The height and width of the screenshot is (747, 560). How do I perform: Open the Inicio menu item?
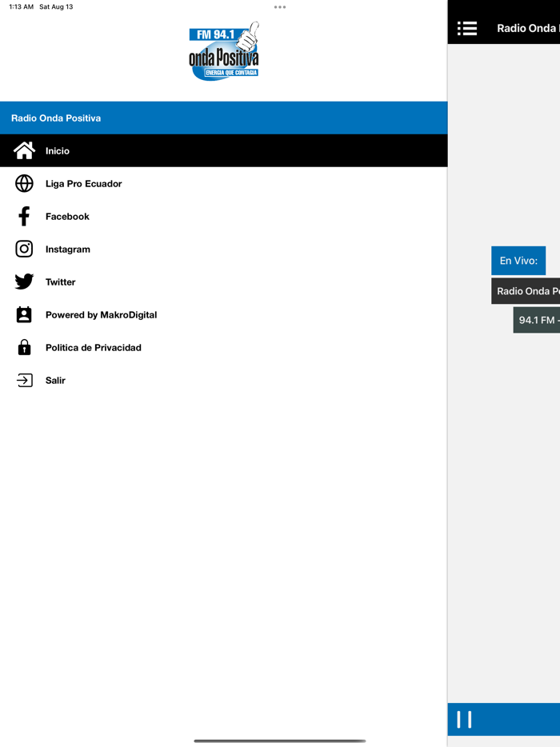coord(223,150)
